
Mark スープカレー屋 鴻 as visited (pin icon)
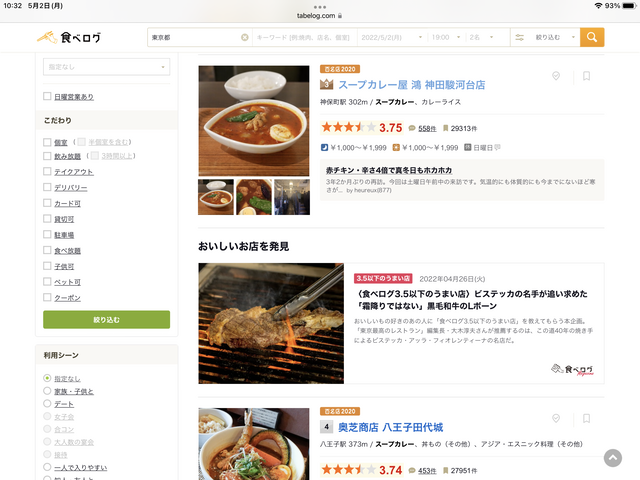tap(556, 76)
